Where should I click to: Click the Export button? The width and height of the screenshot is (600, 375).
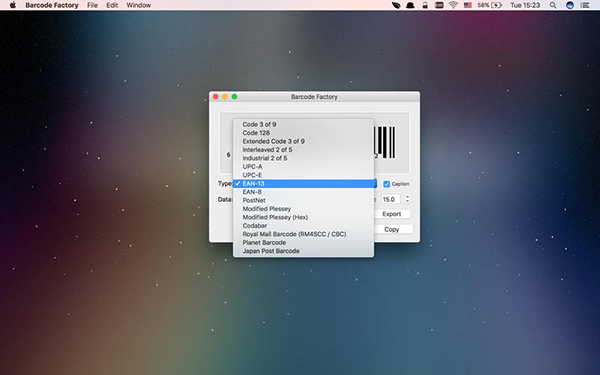392,214
